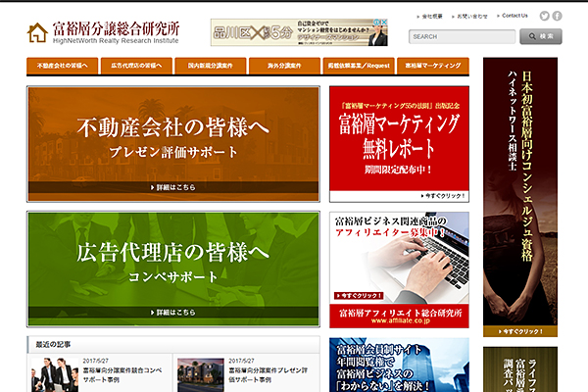Open 不動産会社の皆様へ navigation tab
The width and height of the screenshot is (588, 392).
pos(63,66)
